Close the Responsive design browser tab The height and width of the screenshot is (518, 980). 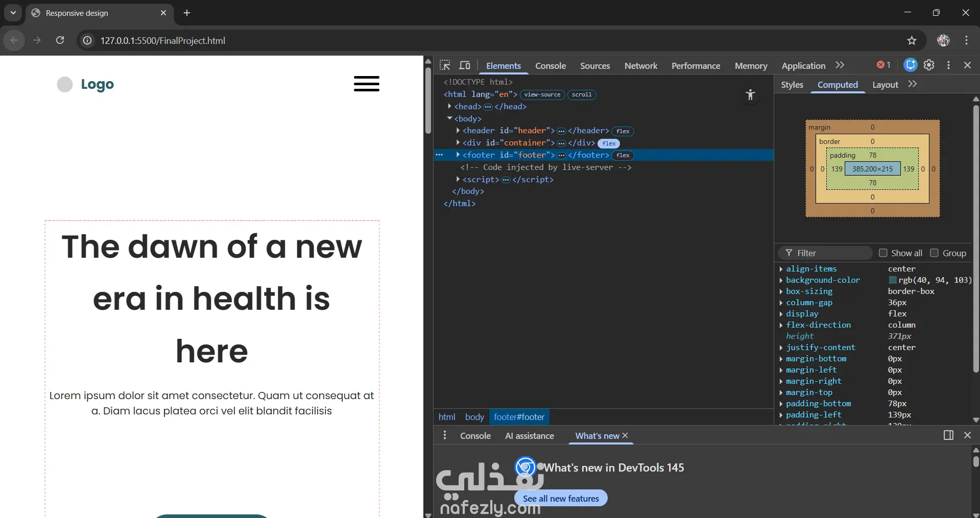[x=163, y=13]
